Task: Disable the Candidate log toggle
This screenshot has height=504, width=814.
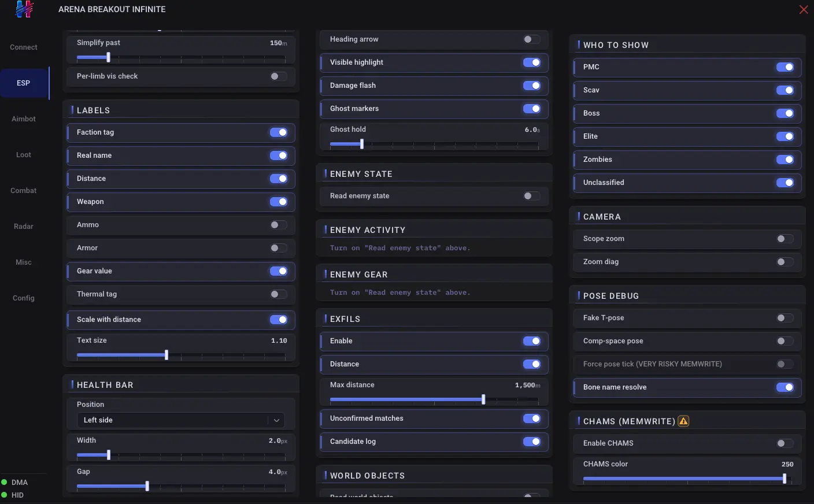Action: coord(532,442)
